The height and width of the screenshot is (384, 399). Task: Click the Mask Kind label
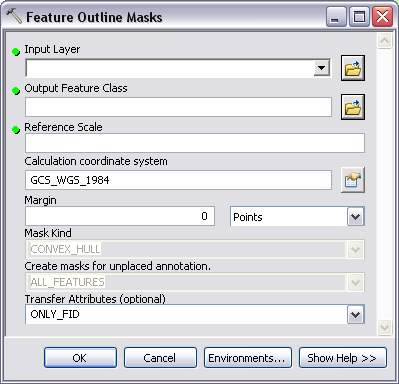[x=48, y=233]
